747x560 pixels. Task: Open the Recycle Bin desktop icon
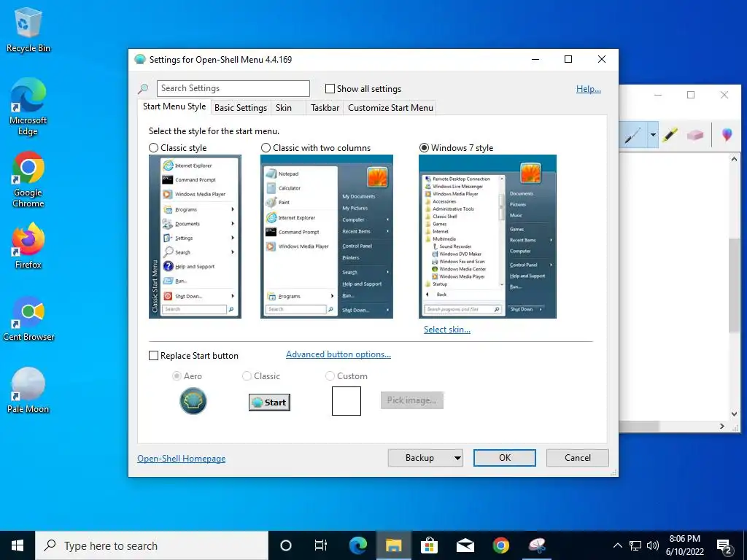(28, 29)
